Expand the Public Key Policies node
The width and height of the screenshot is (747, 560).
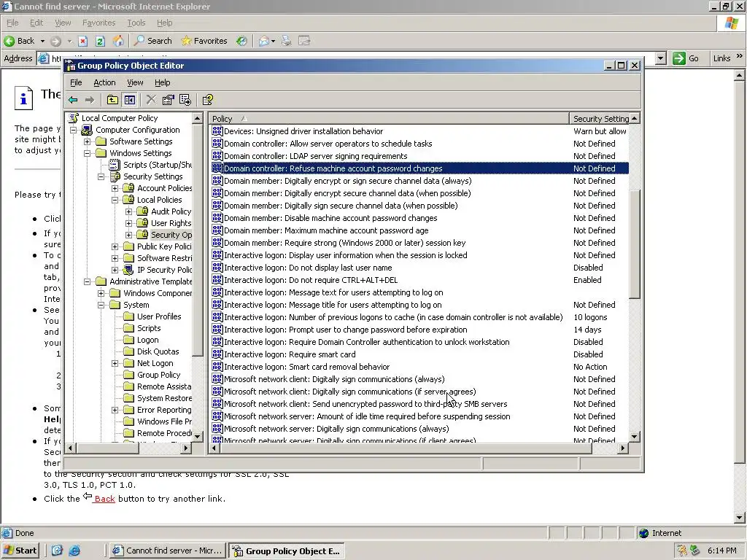pyautogui.click(x=115, y=246)
